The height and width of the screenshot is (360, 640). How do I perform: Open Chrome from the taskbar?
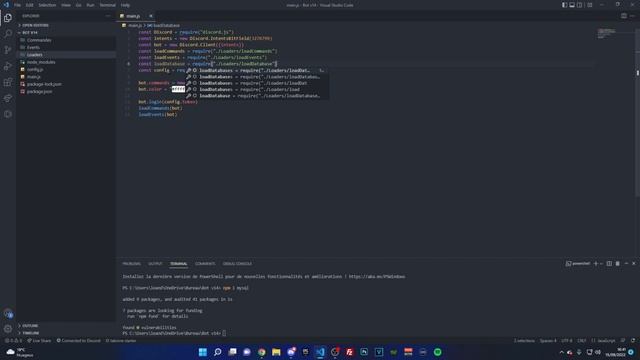point(262,352)
